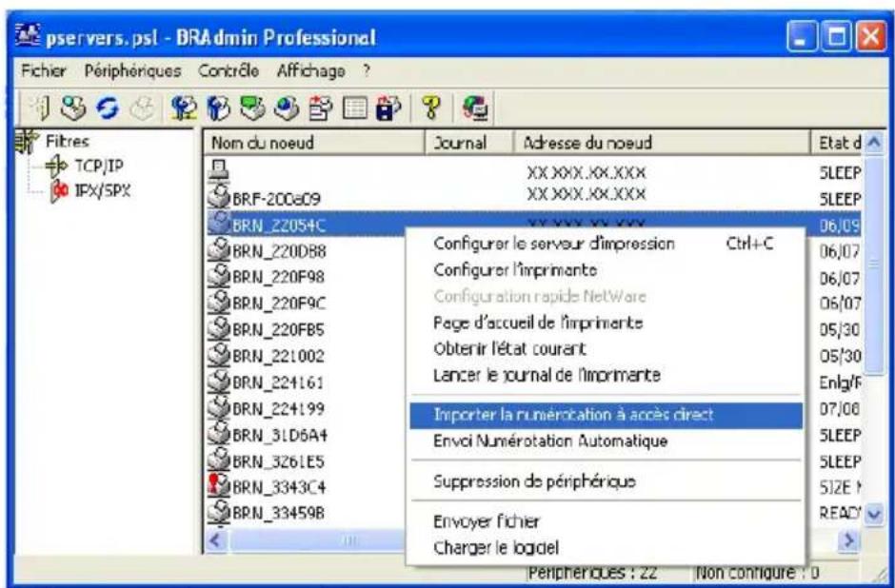Click the horizontal scrollbar right arrow
The width and height of the screenshot is (895, 588).
[x=850, y=540]
